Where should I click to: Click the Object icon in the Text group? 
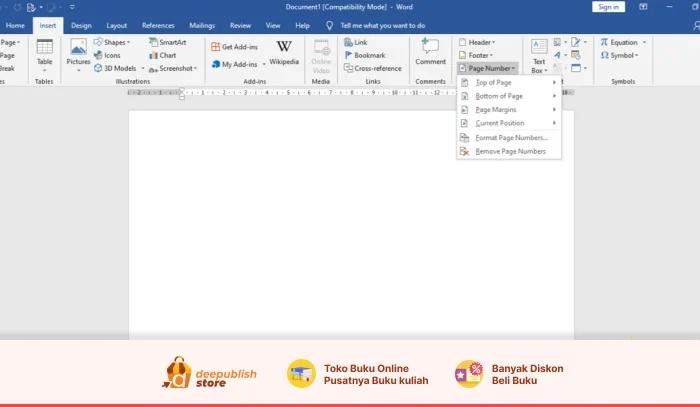tap(576, 68)
